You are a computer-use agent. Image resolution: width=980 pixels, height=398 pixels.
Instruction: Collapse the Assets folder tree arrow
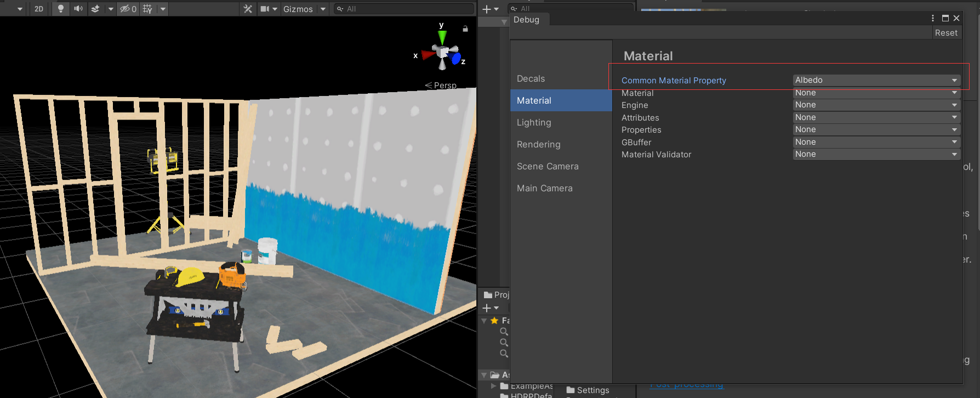(x=484, y=376)
